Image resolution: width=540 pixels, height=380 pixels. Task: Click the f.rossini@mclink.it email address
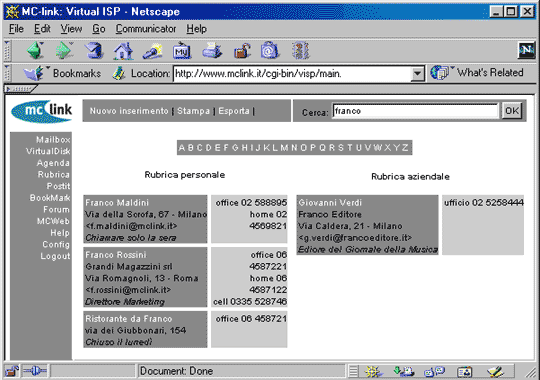coord(128,290)
